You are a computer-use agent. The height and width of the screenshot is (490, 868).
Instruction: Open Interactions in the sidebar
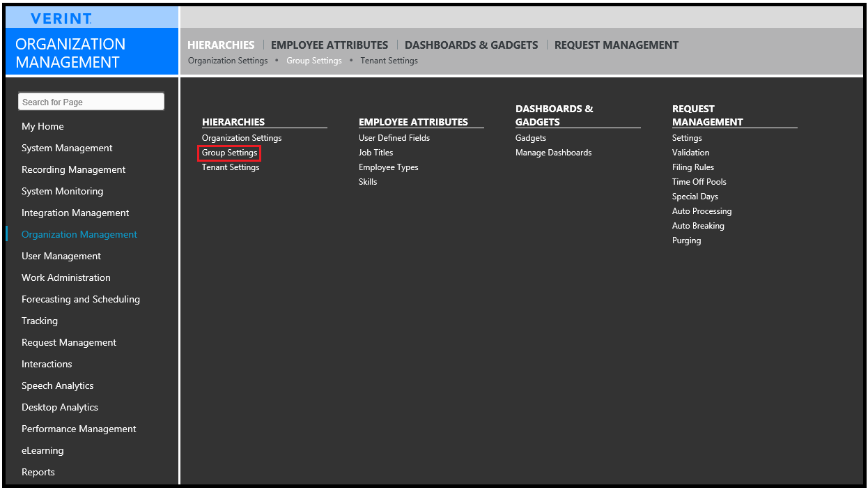(47, 364)
